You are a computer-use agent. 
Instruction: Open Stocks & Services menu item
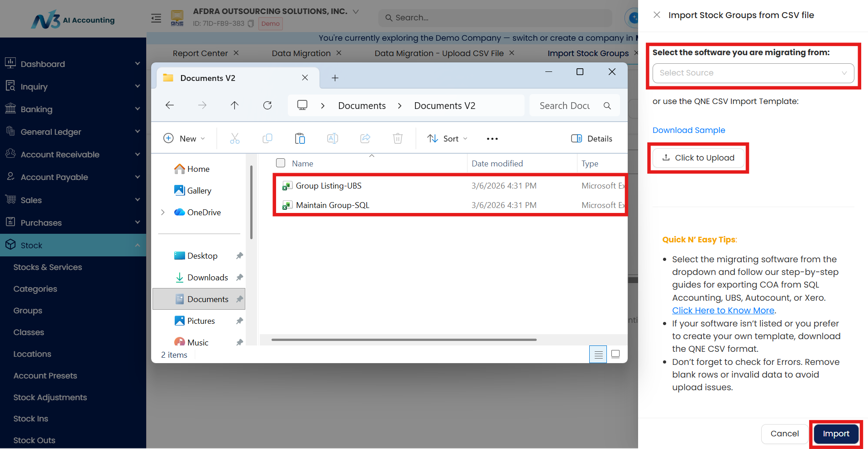click(48, 267)
